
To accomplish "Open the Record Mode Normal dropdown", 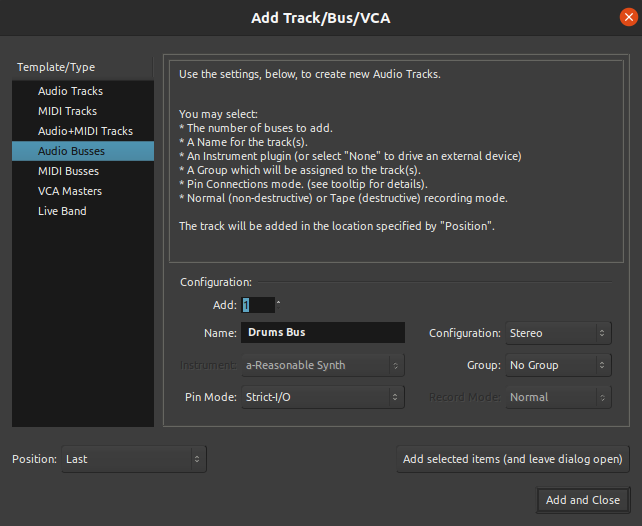I will click(557, 397).
